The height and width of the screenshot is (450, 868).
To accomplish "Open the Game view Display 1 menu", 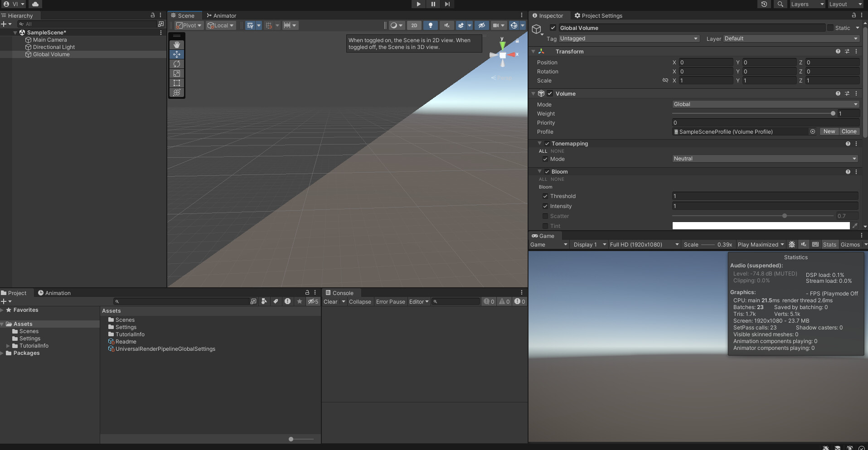I will pos(588,244).
